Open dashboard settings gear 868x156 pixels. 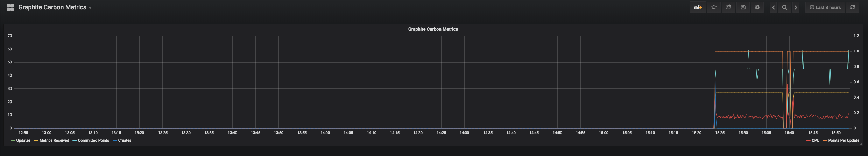(757, 7)
